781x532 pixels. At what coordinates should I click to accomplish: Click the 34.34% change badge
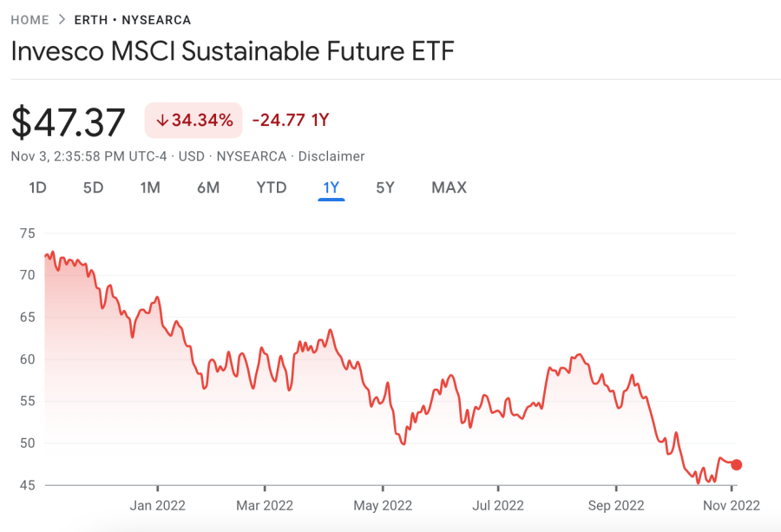coord(193,121)
